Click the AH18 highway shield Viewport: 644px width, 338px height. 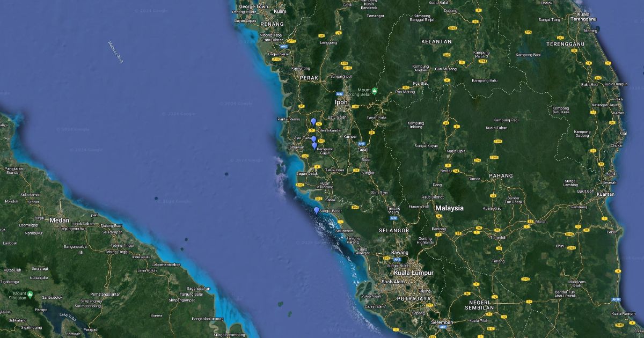pos(617,299)
